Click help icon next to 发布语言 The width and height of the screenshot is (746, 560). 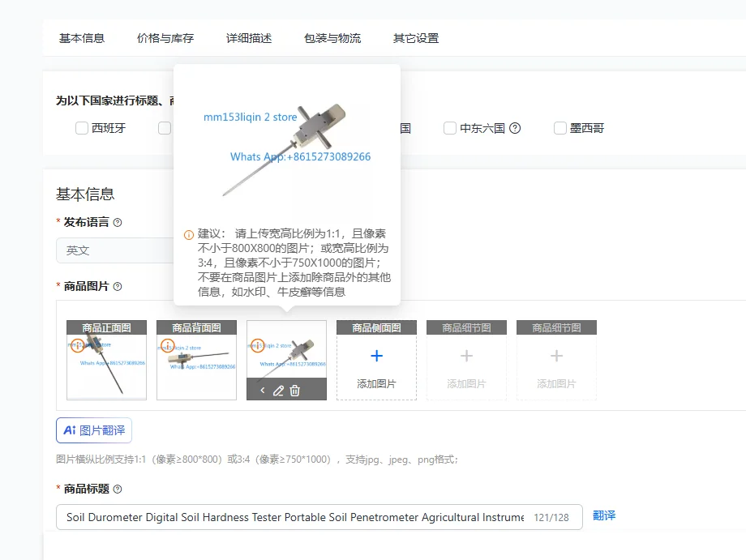click(x=118, y=222)
